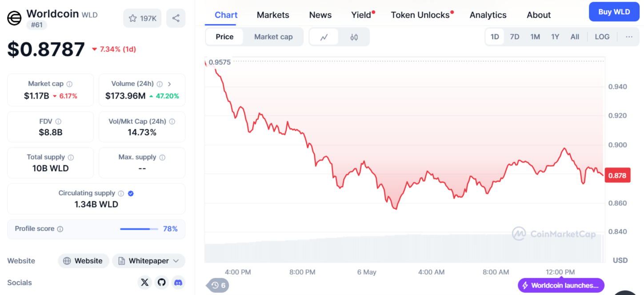The image size is (644, 295).
Task: Open the Token Unlocks tab
Action: point(420,15)
